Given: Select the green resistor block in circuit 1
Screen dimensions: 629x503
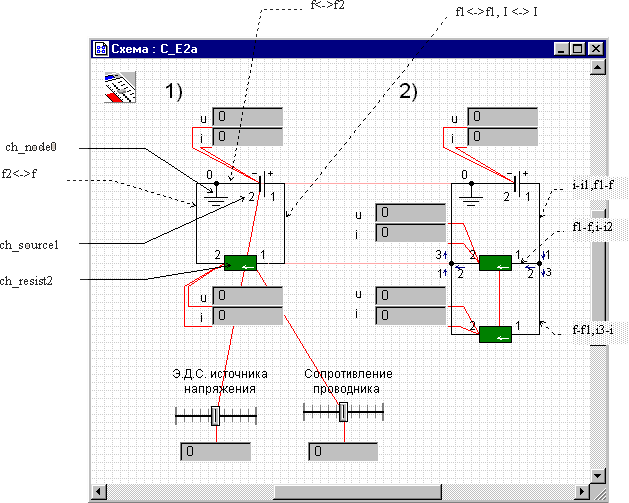Looking at the screenshot, I should point(240,263).
